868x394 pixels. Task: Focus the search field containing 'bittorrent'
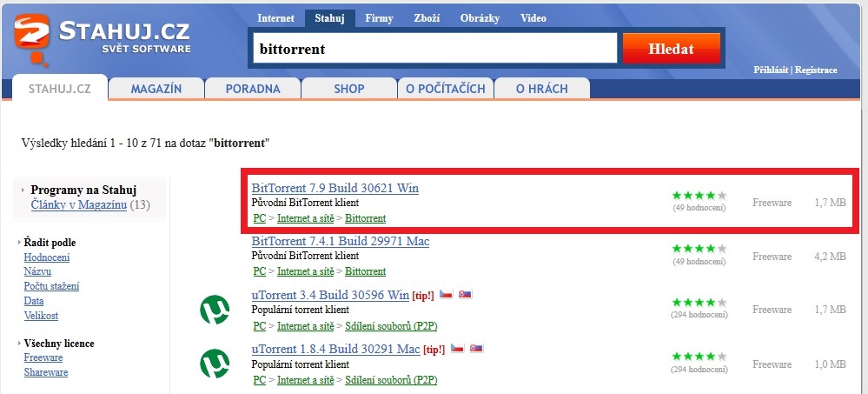tap(434, 49)
